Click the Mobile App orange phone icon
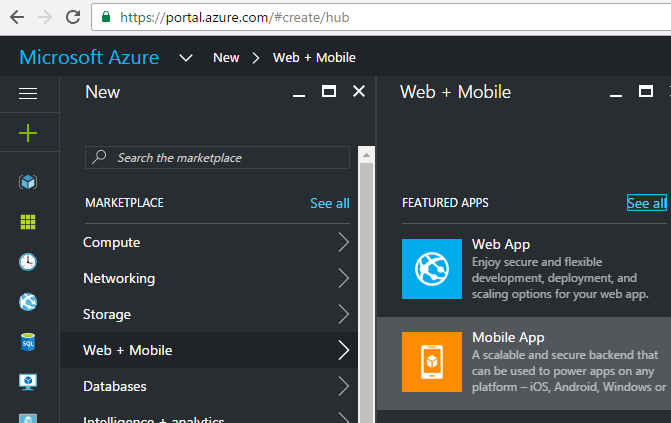This screenshot has height=423, width=671. point(432,362)
